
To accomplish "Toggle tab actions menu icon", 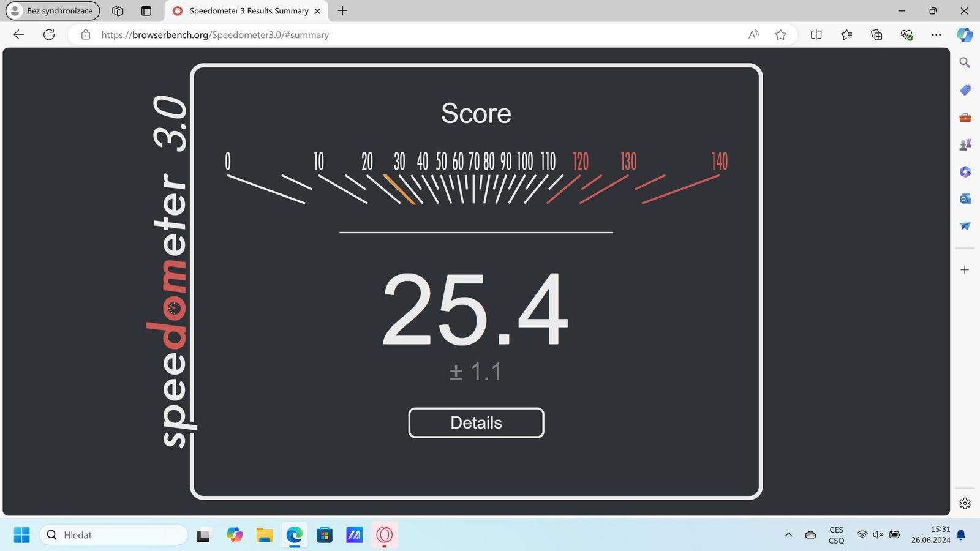I will [146, 10].
